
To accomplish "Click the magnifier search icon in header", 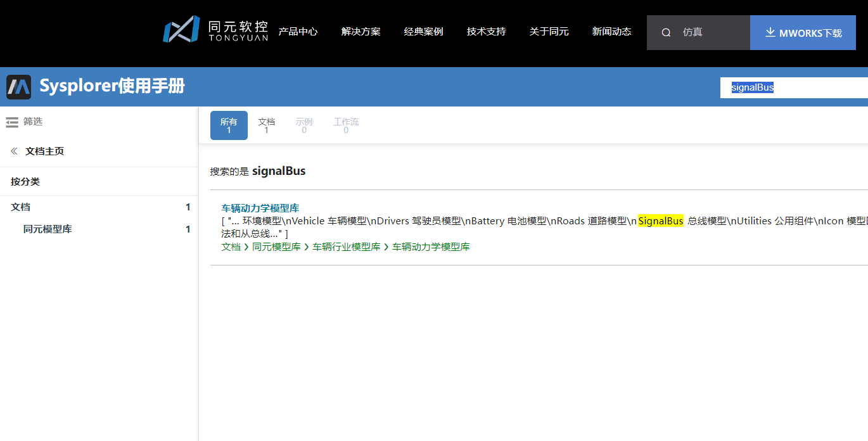I will [x=666, y=32].
